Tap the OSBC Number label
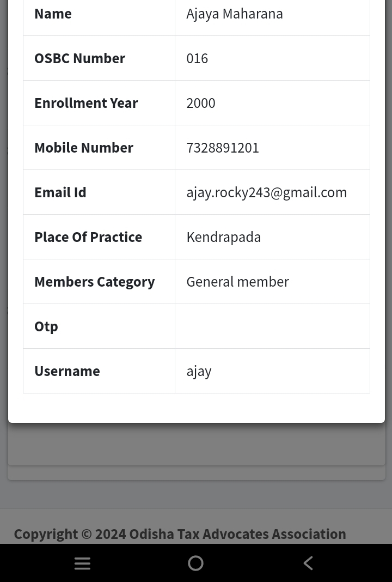This screenshot has height=582, width=392. click(79, 58)
